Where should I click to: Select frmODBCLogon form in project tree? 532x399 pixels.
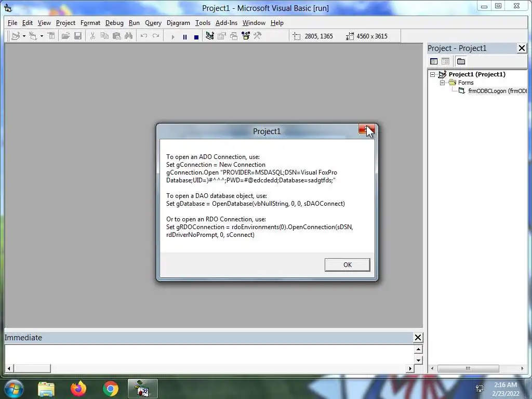pyautogui.click(x=497, y=91)
